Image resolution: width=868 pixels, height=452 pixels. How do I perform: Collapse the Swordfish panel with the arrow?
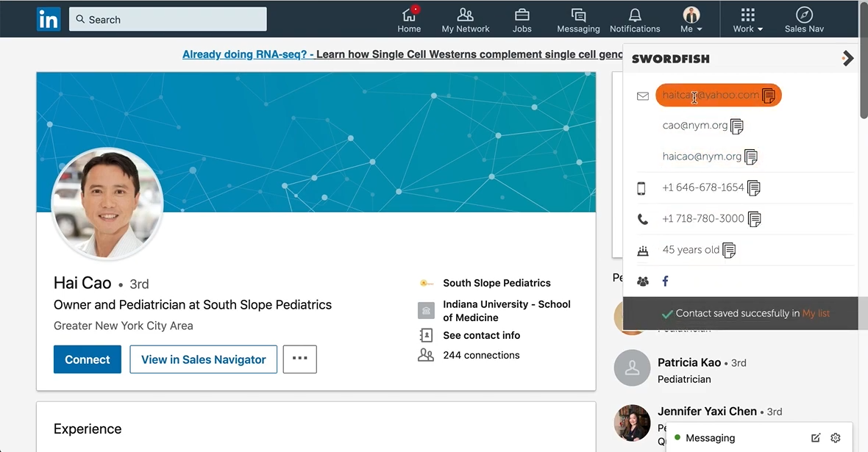847,58
